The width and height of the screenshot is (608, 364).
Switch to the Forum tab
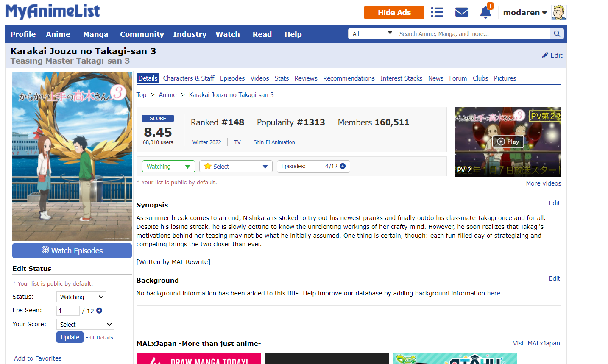458,78
